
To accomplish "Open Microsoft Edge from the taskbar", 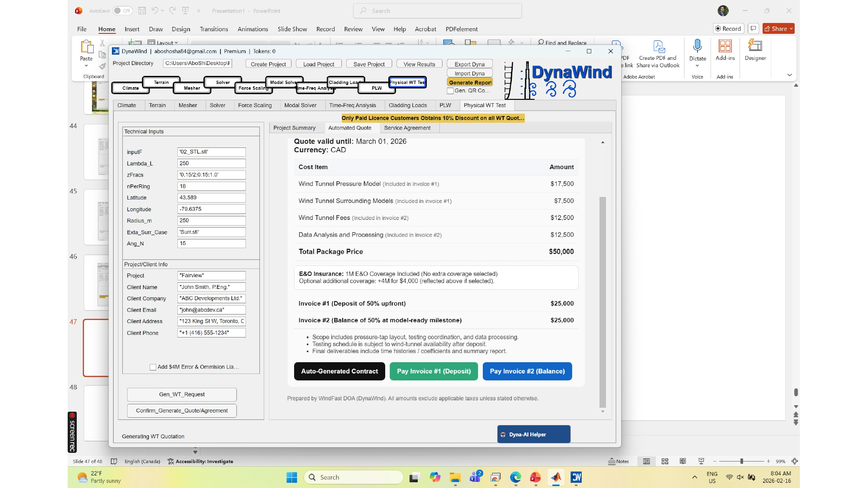I will click(515, 477).
